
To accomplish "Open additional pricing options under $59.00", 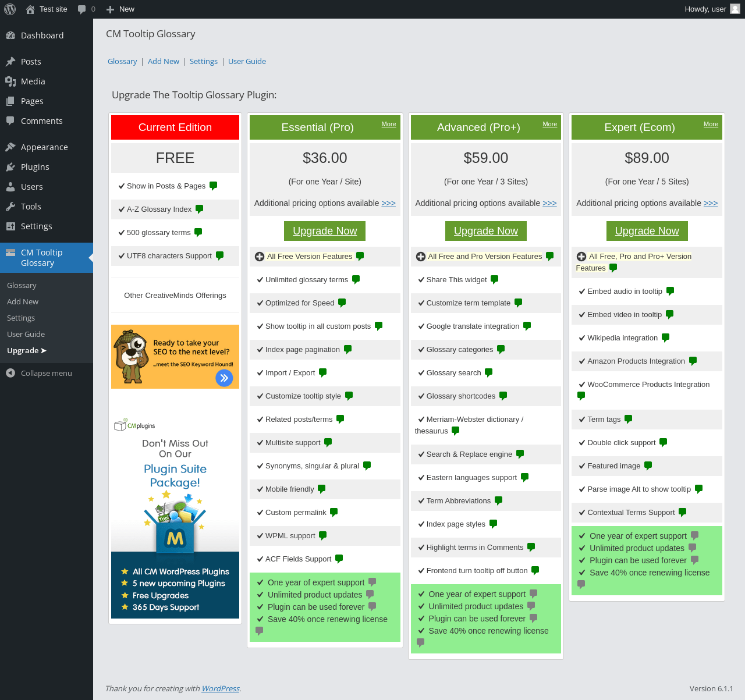I will click(549, 203).
